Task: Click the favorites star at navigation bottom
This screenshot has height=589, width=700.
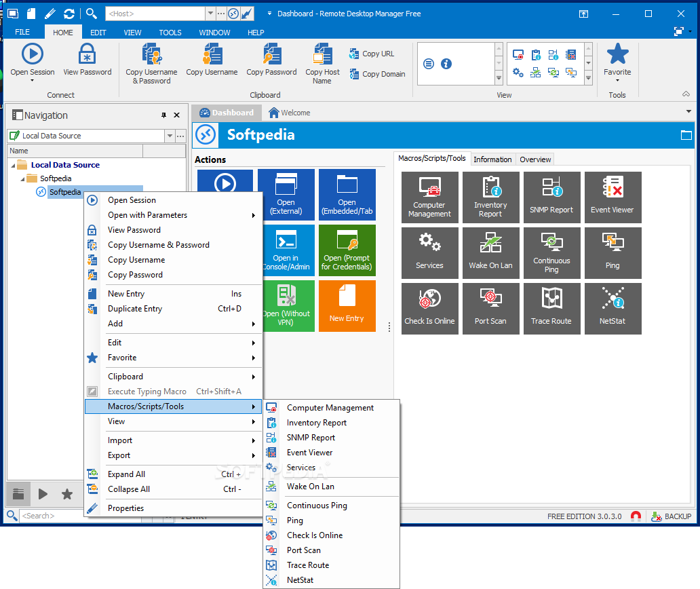Action: [x=67, y=494]
